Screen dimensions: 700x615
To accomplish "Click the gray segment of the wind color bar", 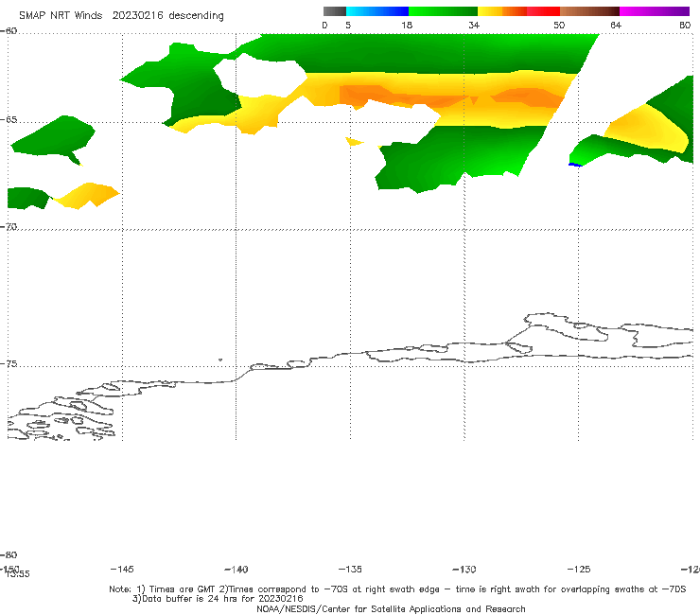I will pyautogui.click(x=334, y=11).
